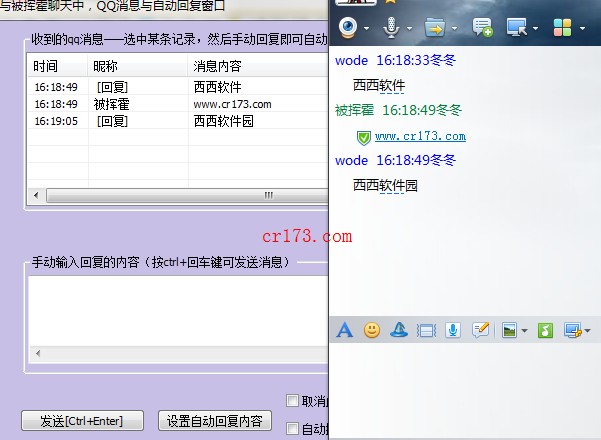Start voice call with microphone icon

coord(391,28)
